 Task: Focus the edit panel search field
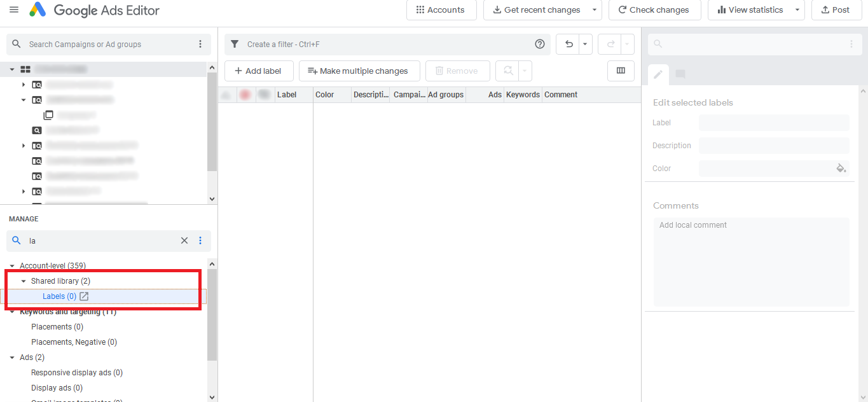pos(754,45)
